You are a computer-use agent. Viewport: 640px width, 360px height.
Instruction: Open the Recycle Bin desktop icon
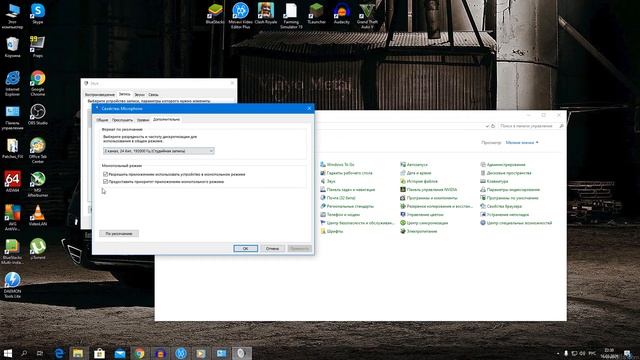pyautogui.click(x=12, y=47)
